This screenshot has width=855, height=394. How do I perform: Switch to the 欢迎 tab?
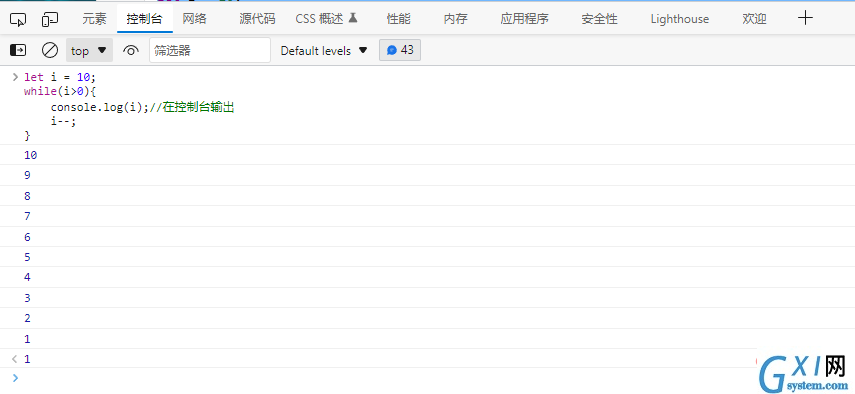(x=754, y=19)
